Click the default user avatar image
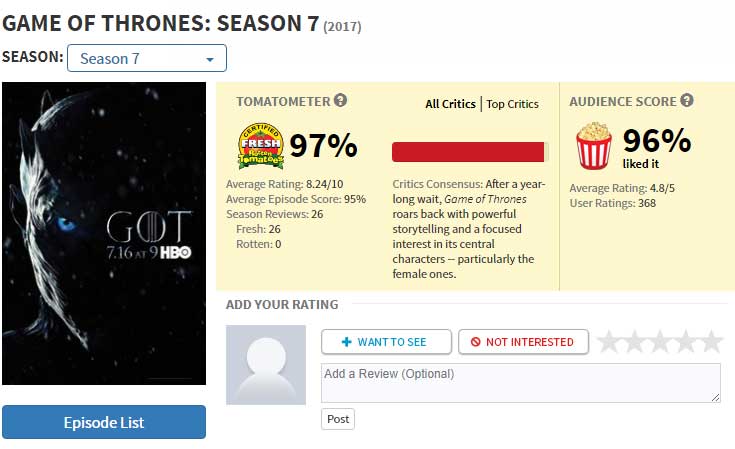Screen dimensions: 735x449 click(x=266, y=365)
